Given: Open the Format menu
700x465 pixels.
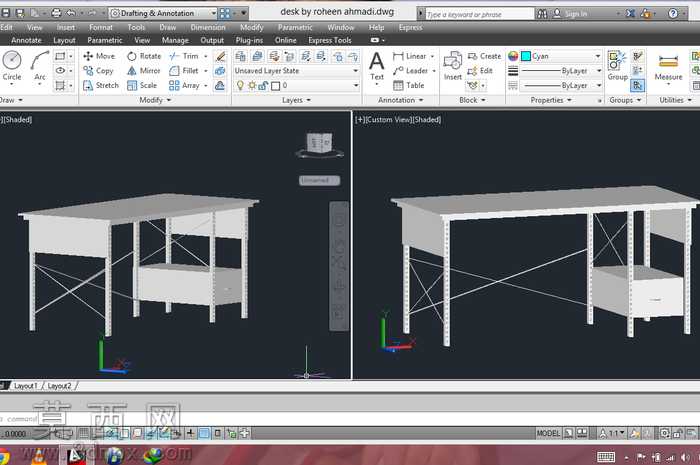Looking at the screenshot, I should click(x=101, y=27).
